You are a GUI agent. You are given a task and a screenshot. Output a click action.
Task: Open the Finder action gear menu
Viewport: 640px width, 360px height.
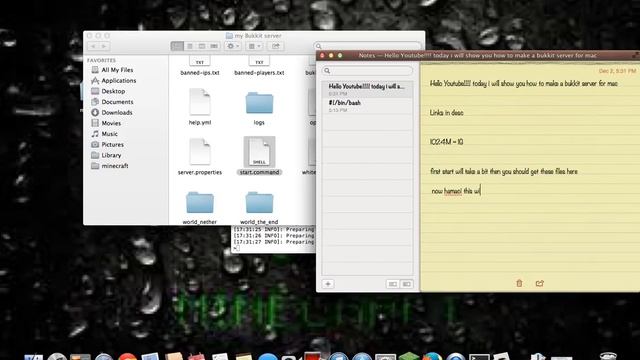[233, 46]
